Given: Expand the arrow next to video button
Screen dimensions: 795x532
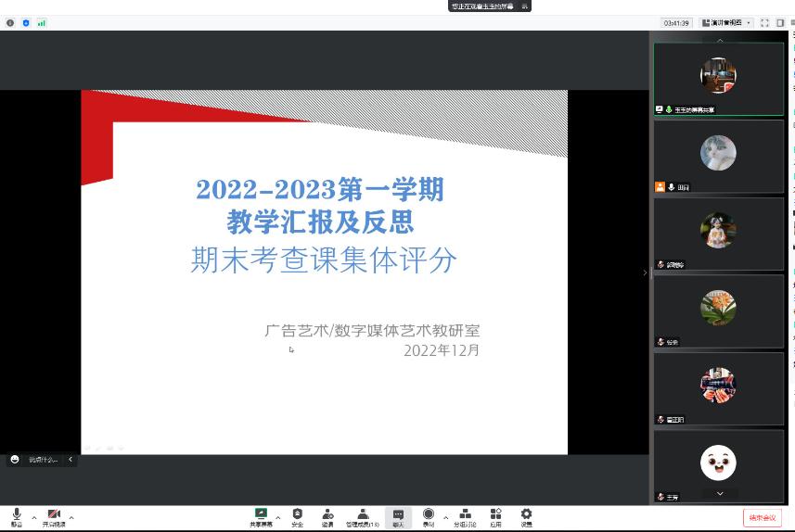Looking at the screenshot, I should point(71,517).
